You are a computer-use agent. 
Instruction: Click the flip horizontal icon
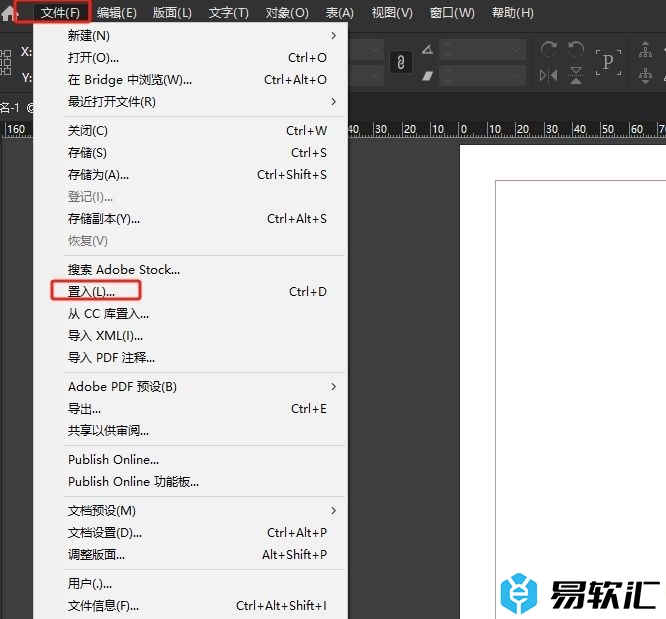point(549,76)
